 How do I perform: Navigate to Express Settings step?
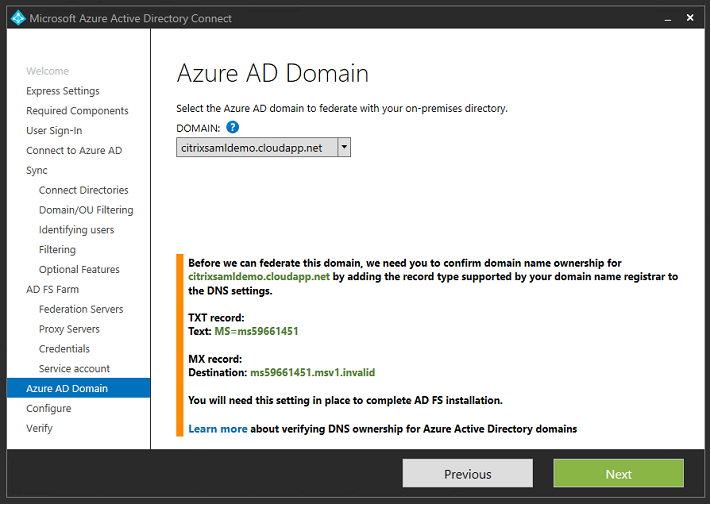(63, 91)
